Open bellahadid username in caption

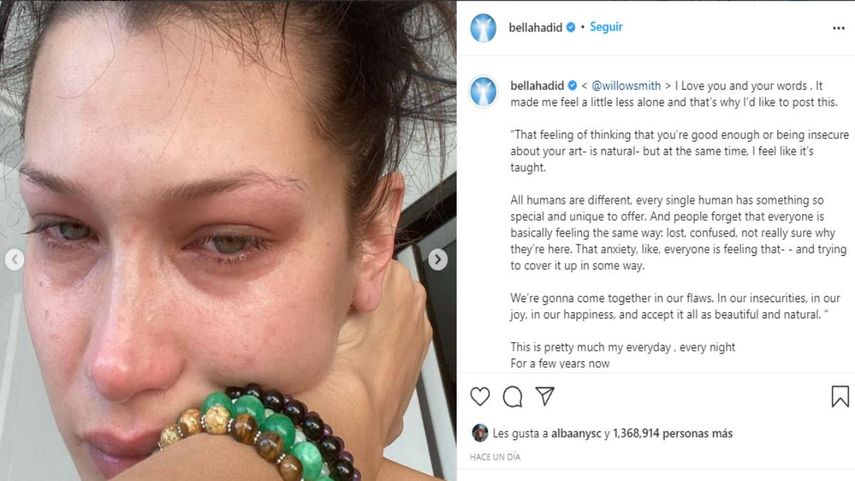click(537, 86)
